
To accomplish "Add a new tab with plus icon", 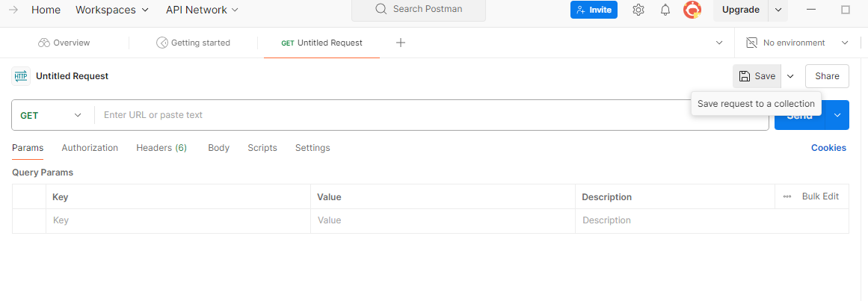I will [401, 43].
